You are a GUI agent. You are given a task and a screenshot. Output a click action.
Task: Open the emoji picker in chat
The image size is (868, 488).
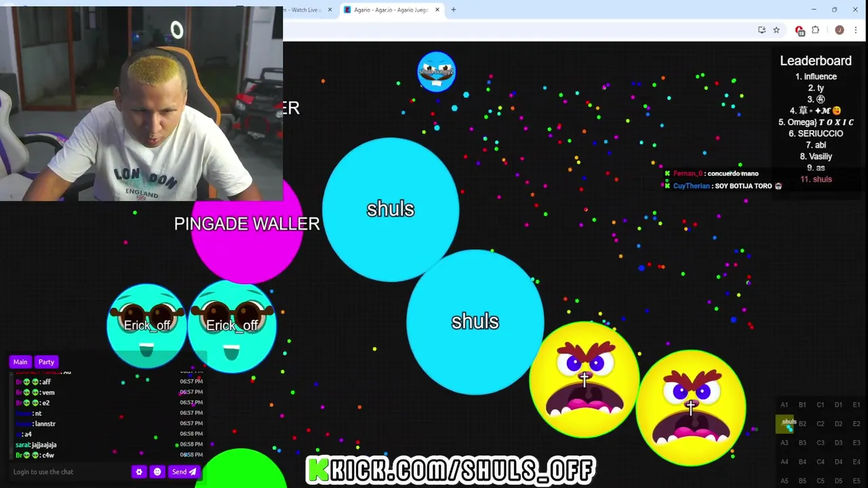pos(157,472)
